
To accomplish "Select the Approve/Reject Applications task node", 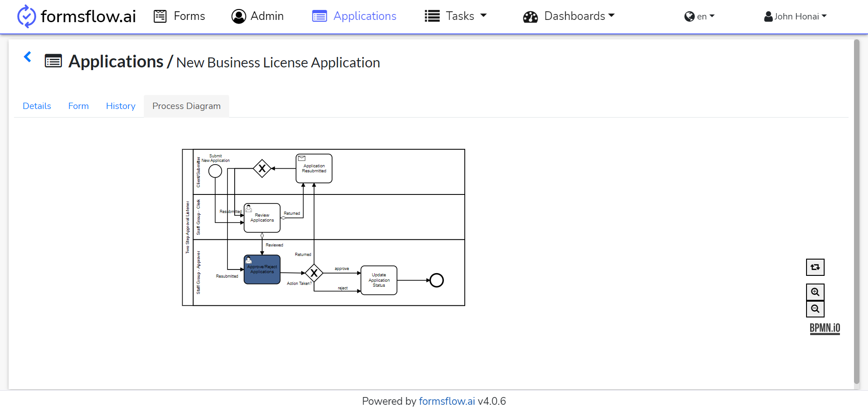I will click(262, 270).
